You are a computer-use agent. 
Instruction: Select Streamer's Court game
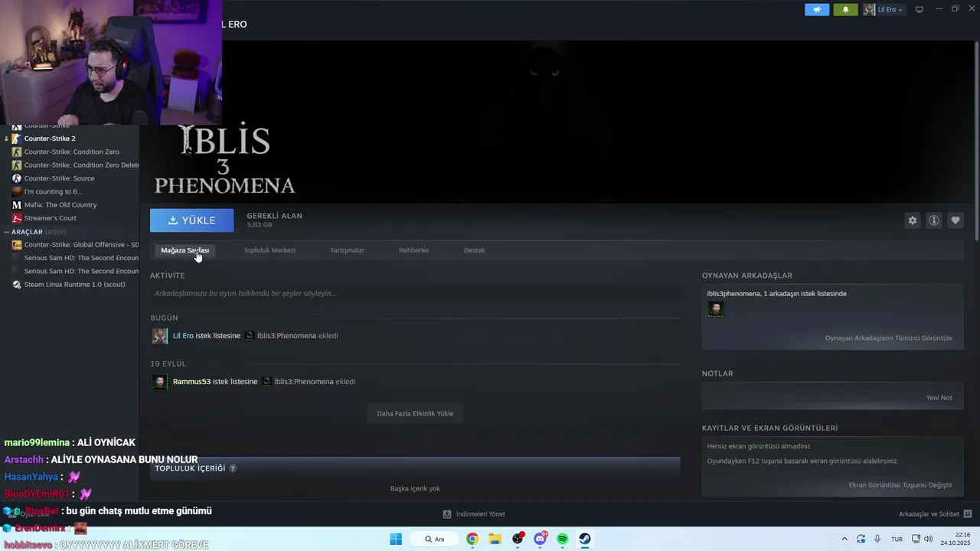[51, 218]
